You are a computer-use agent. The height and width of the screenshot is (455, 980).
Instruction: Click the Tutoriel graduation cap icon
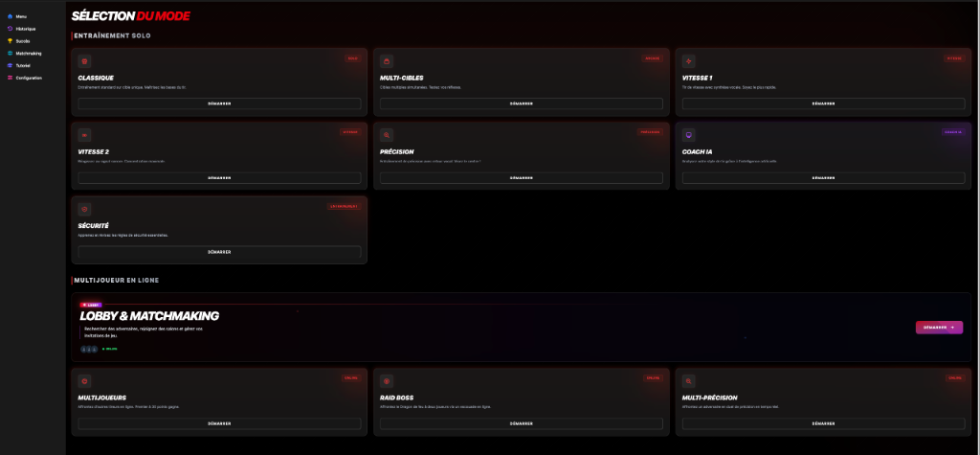(x=10, y=66)
